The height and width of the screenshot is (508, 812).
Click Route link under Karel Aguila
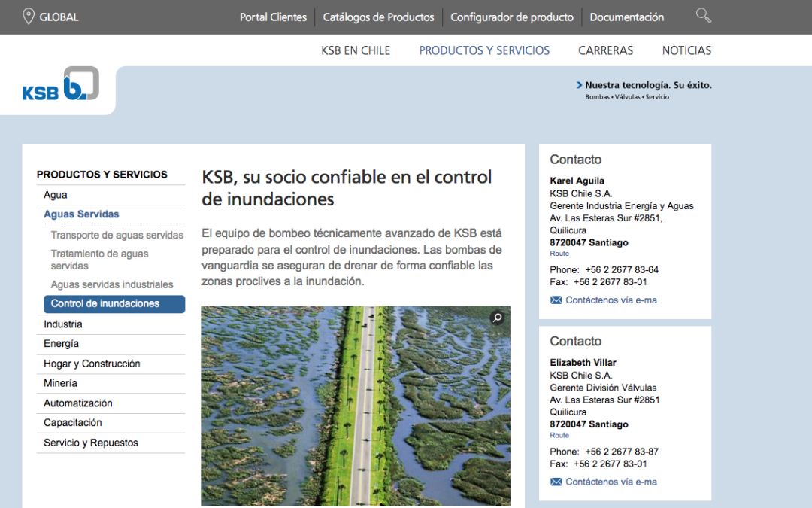point(559,254)
